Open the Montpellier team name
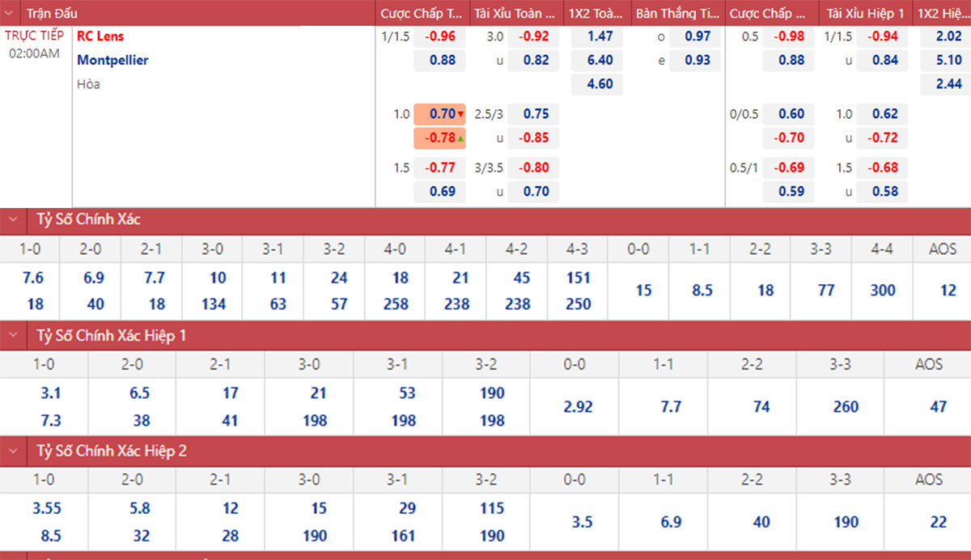This screenshot has width=971, height=560. 112,60
